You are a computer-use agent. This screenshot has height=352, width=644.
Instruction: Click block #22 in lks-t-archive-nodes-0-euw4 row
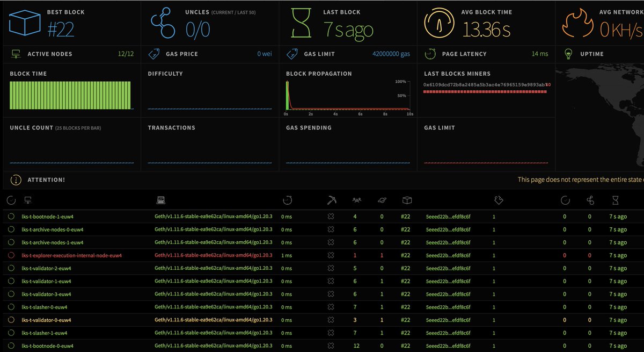tap(406, 229)
